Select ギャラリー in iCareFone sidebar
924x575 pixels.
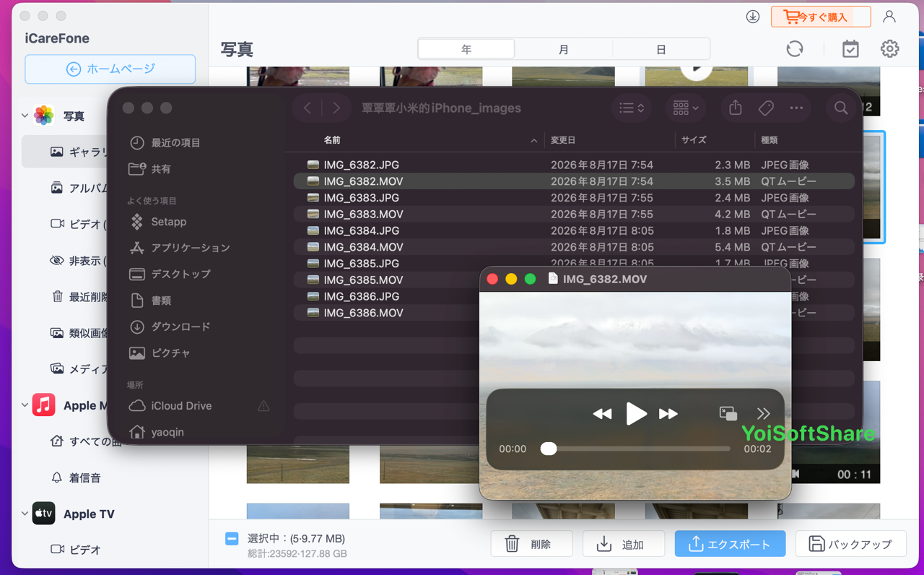tap(65, 152)
